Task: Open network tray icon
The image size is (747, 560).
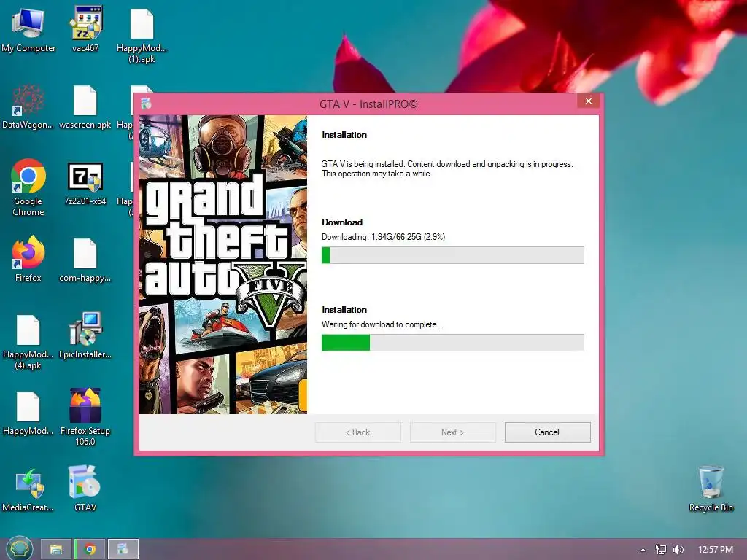Action: coord(660,550)
